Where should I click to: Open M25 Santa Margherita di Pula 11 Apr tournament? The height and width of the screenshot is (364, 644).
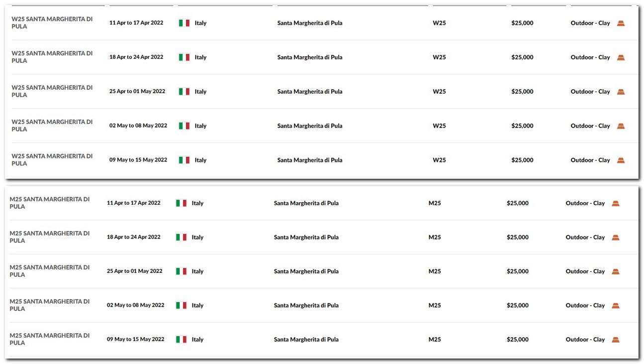[x=50, y=203]
